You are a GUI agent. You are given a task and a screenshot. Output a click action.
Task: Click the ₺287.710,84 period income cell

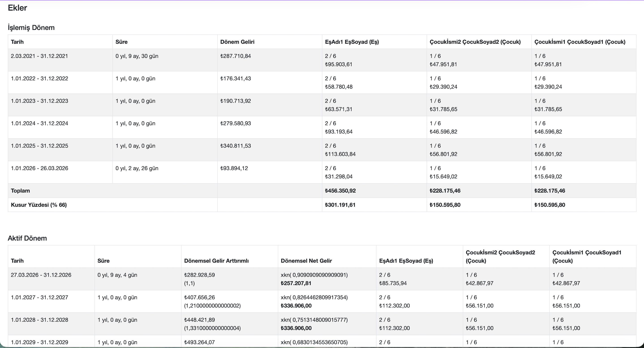pos(235,56)
